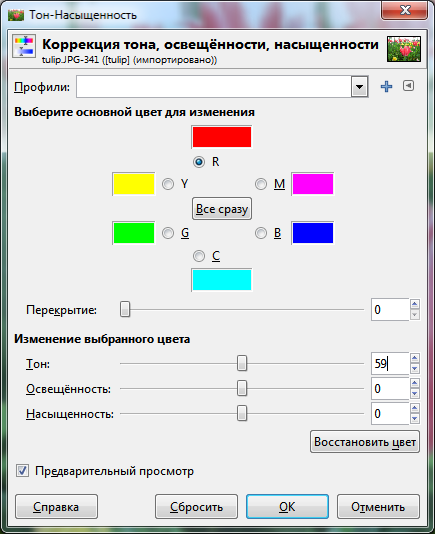The width and height of the screenshot is (435, 534).
Task: Increase Тон with the up arrow
Action: 415,358
